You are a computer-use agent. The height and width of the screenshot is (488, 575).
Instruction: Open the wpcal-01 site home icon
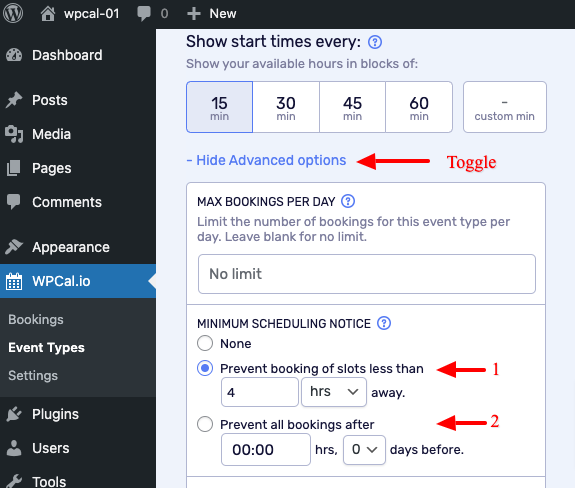(48, 14)
